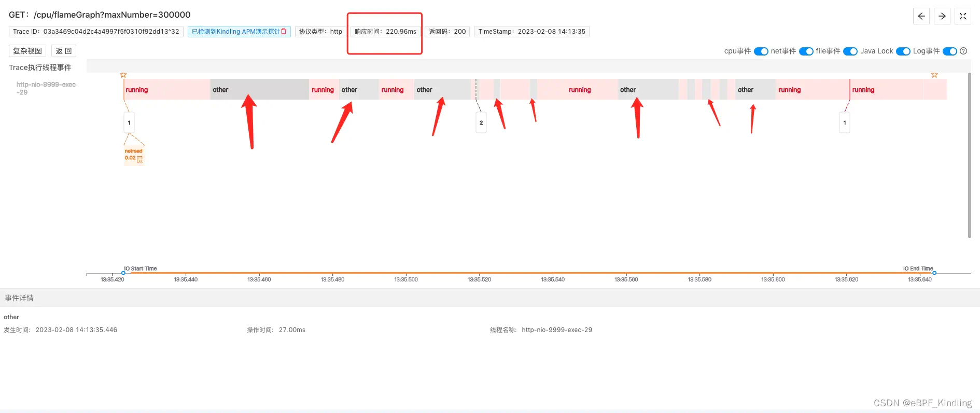This screenshot has height=413, width=980.
Task: Toggle the file事件 switch
Action: click(x=850, y=51)
